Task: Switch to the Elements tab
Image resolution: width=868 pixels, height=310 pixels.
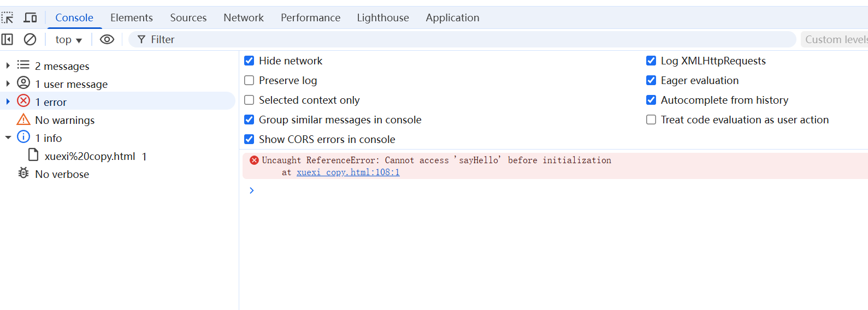Action: click(132, 18)
